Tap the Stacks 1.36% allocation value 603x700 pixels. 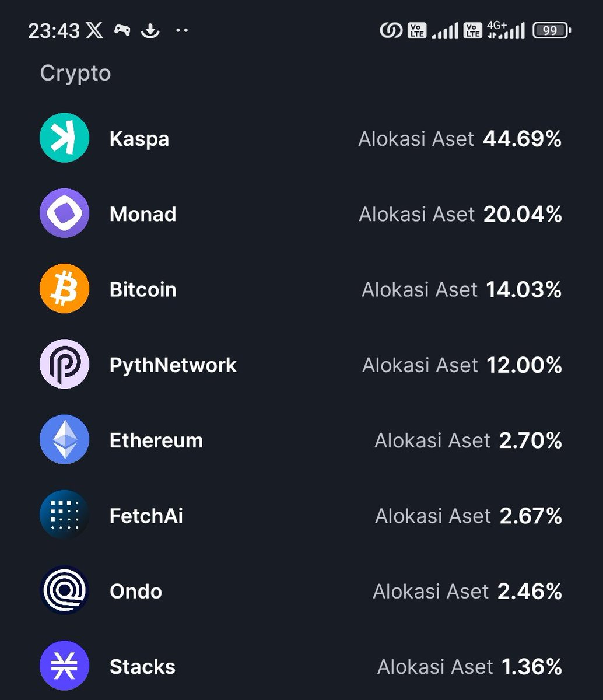click(x=531, y=666)
